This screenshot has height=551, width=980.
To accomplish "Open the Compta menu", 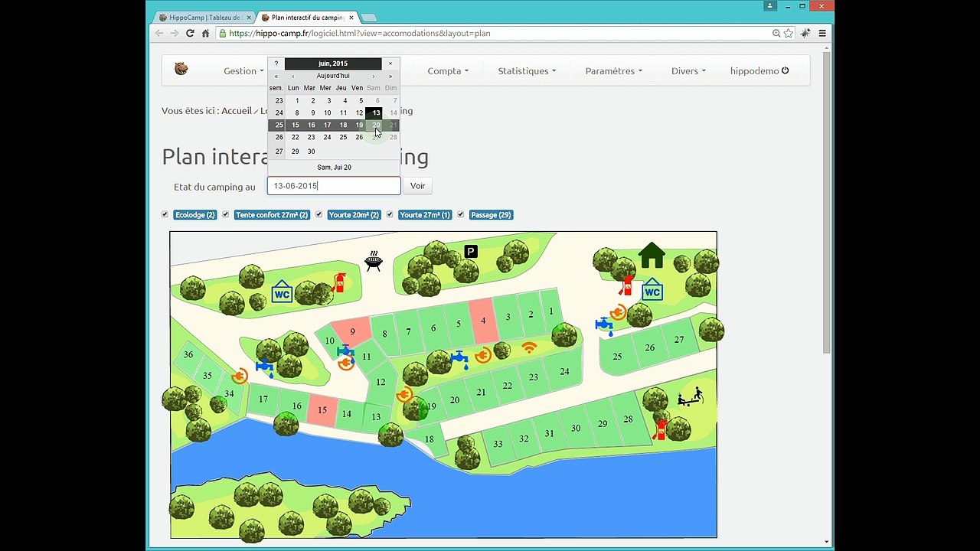I will click(x=448, y=71).
